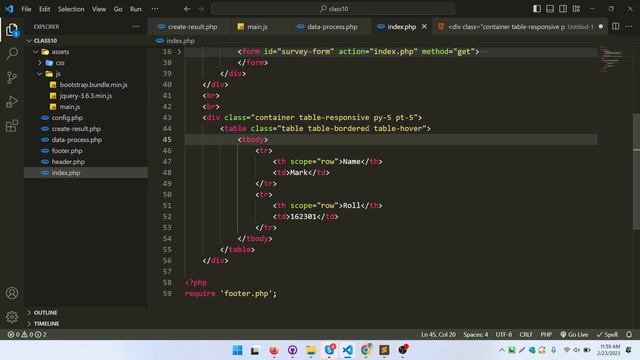The height and width of the screenshot is (360, 640).
Task: Toggle the primary side bar layout icon
Action: pos(537,9)
